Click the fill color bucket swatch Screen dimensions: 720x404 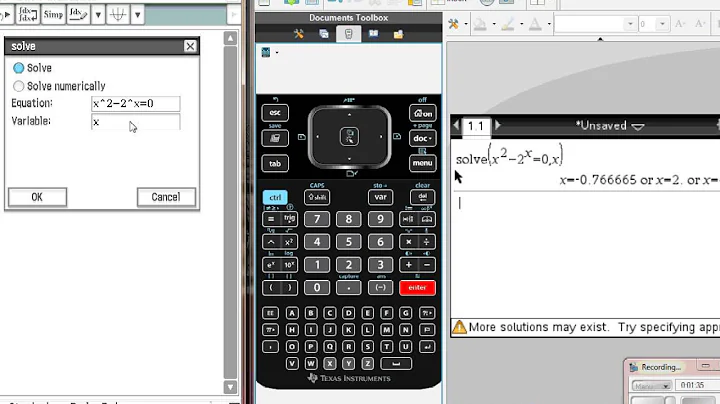tap(480, 24)
